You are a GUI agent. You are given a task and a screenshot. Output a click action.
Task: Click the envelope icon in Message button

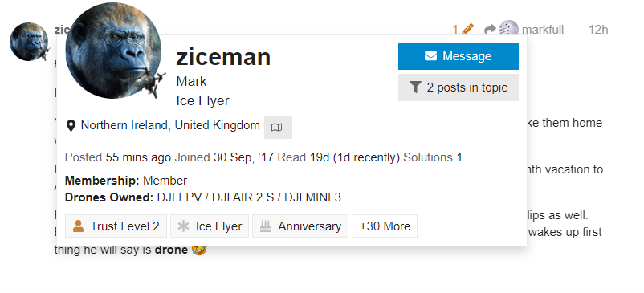[x=430, y=56]
